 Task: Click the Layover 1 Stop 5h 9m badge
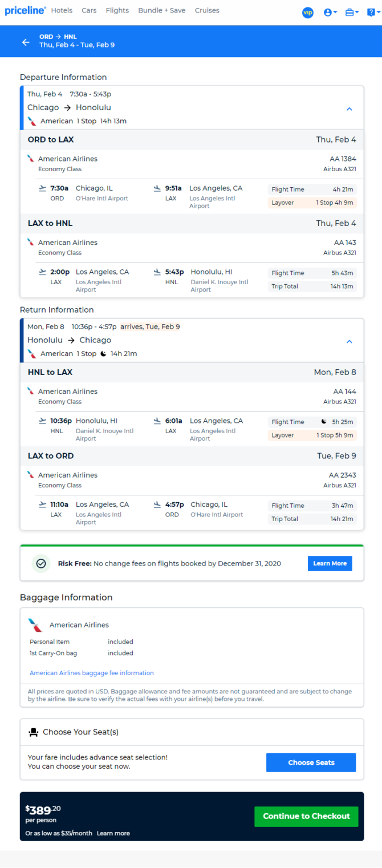[x=312, y=435]
